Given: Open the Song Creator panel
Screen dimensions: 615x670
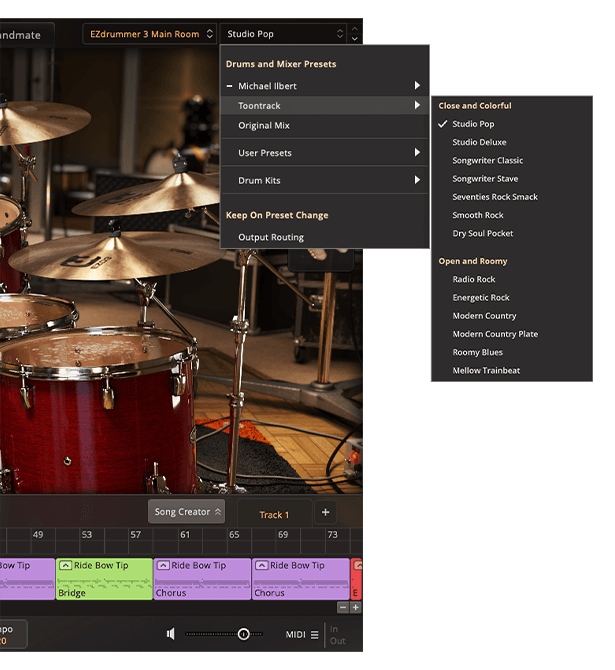Looking at the screenshot, I should [186, 512].
